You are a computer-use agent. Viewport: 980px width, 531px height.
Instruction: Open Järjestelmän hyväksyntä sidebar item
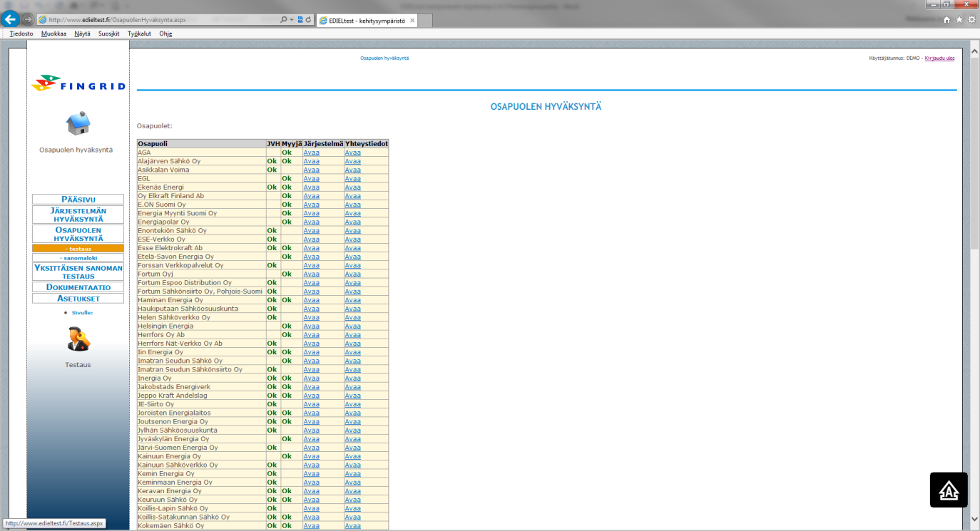(x=78, y=215)
